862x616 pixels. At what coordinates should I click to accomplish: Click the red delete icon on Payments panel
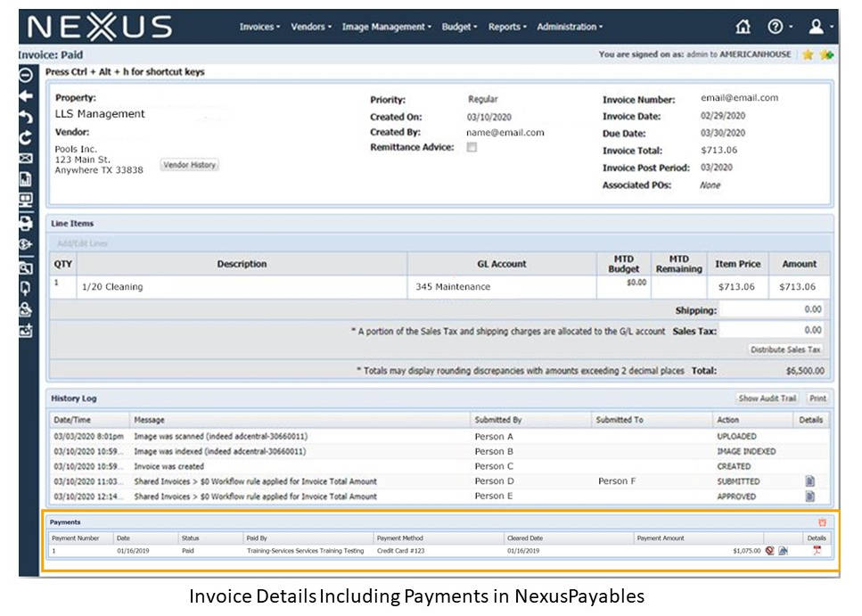click(823, 522)
